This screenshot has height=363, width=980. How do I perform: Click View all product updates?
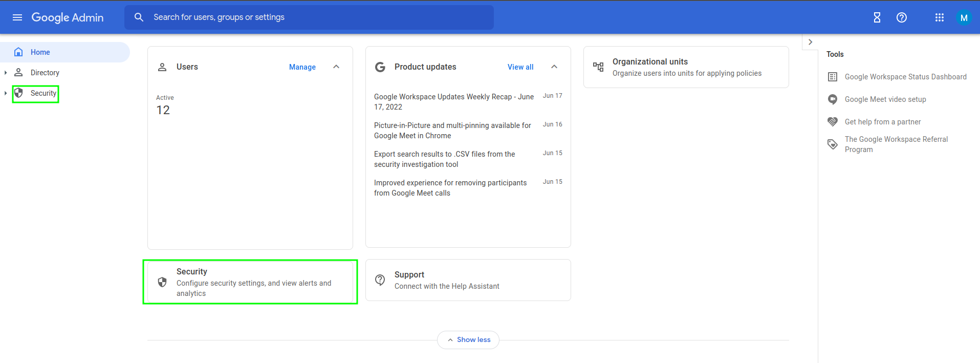click(x=520, y=67)
